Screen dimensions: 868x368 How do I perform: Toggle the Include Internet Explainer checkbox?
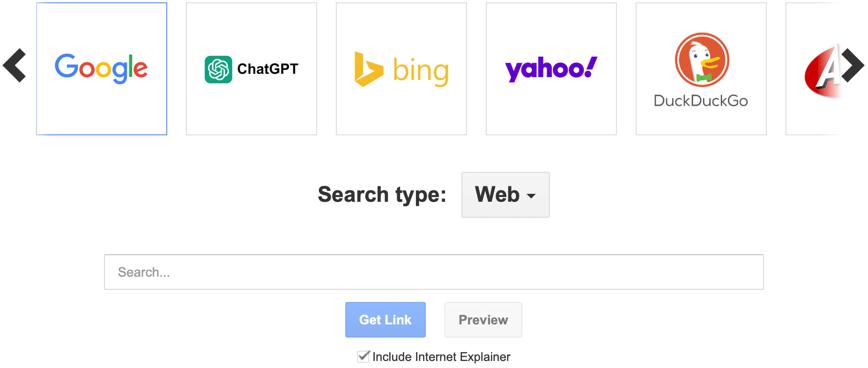363,357
